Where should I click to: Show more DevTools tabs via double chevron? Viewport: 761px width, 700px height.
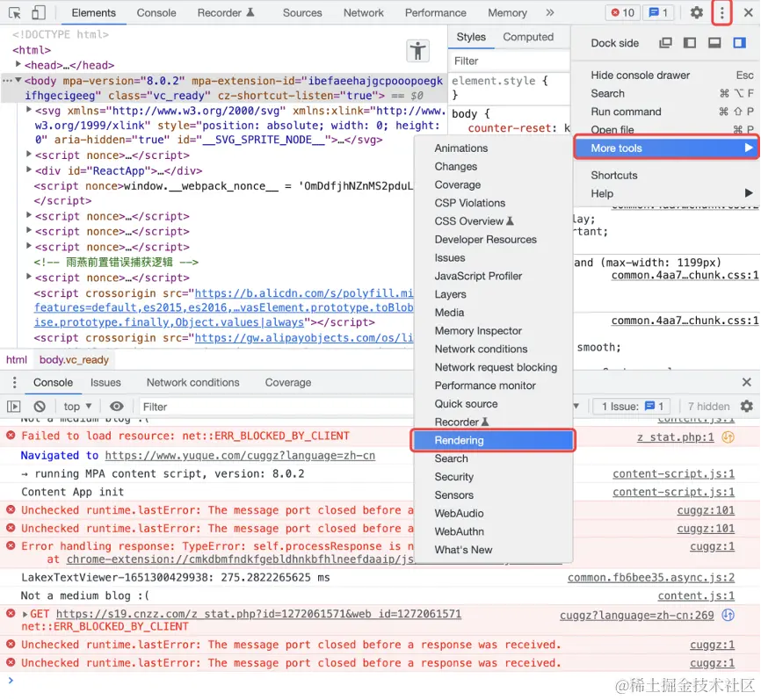pyautogui.click(x=549, y=12)
